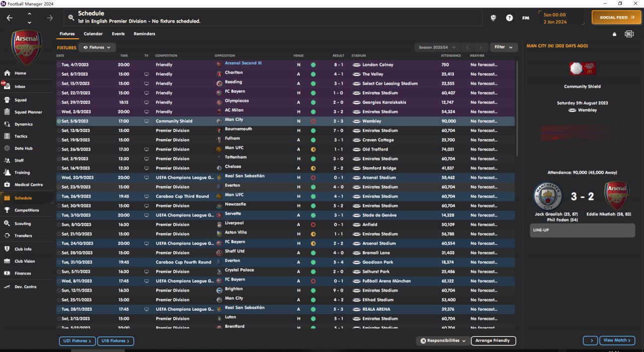This screenshot has width=644, height=352.
Task: Switch to the Calendar tab
Action: coord(93,34)
